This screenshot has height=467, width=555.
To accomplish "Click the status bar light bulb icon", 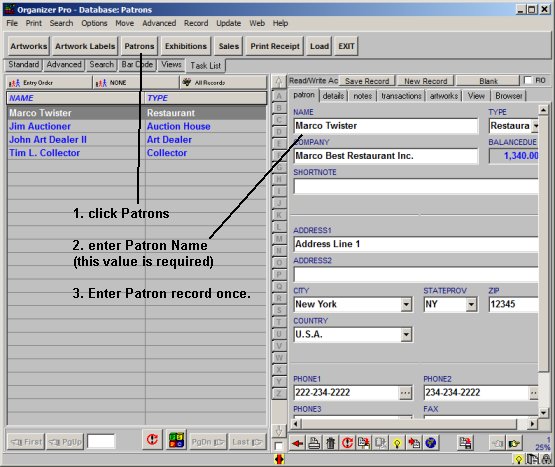I will (518, 460).
